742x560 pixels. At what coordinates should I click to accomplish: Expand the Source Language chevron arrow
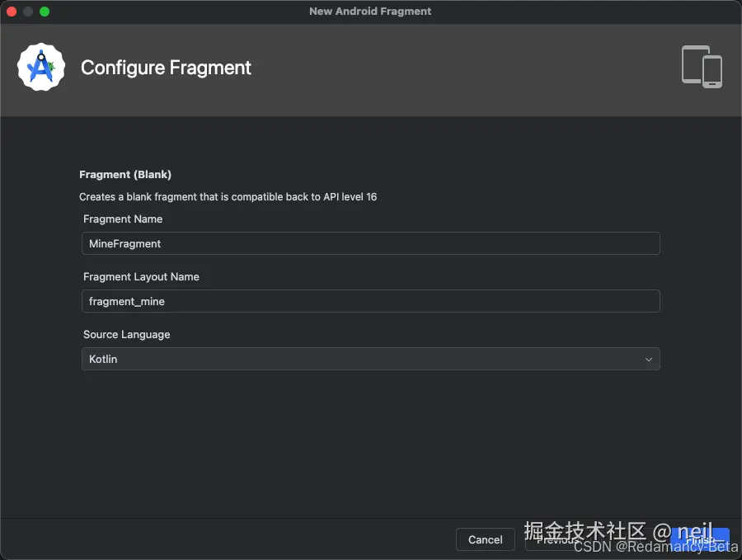pyautogui.click(x=648, y=360)
